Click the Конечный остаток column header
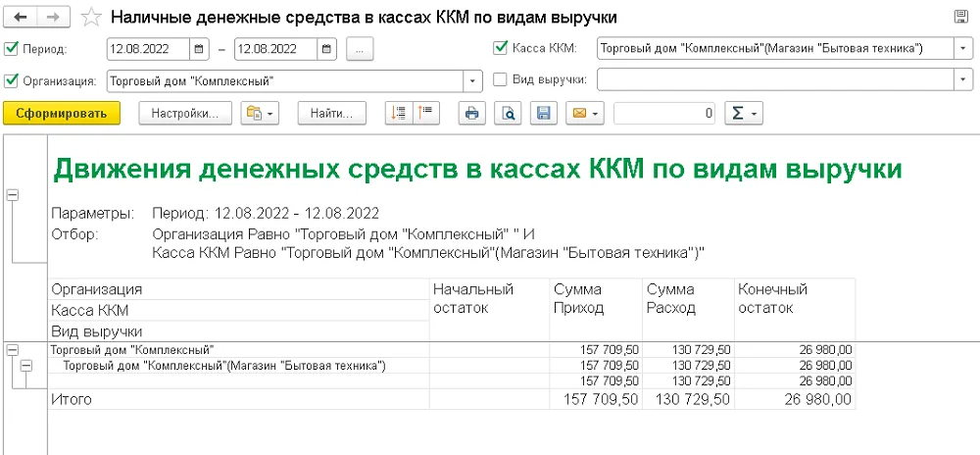 (x=795, y=309)
